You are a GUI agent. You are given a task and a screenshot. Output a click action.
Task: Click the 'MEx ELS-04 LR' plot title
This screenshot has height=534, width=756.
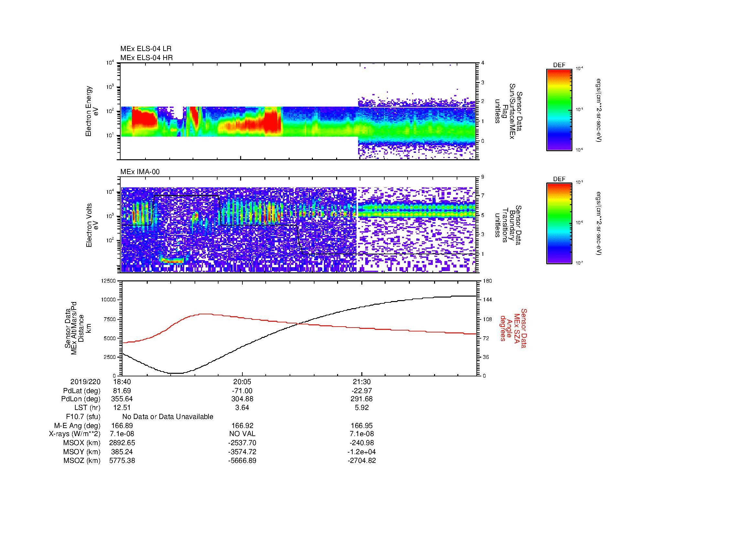tap(145, 49)
